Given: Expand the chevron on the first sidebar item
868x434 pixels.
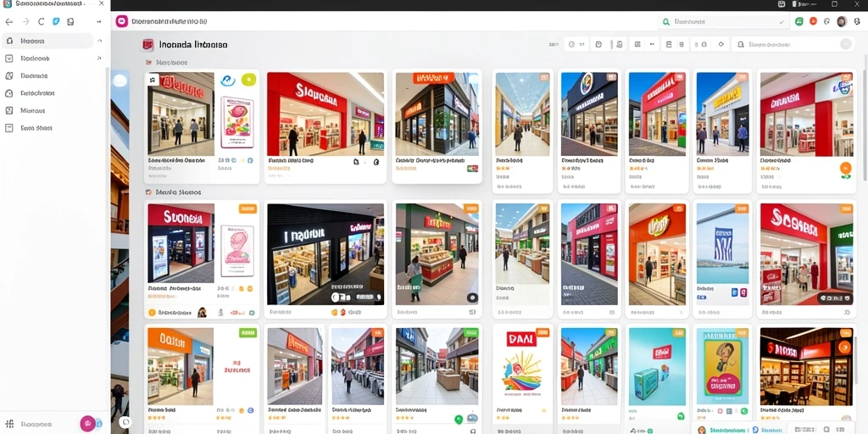Looking at the screenshot, I should coord(100,41).
